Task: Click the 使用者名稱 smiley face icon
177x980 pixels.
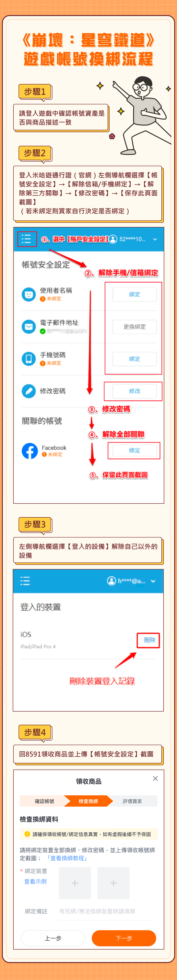Action: coord(29,294)
